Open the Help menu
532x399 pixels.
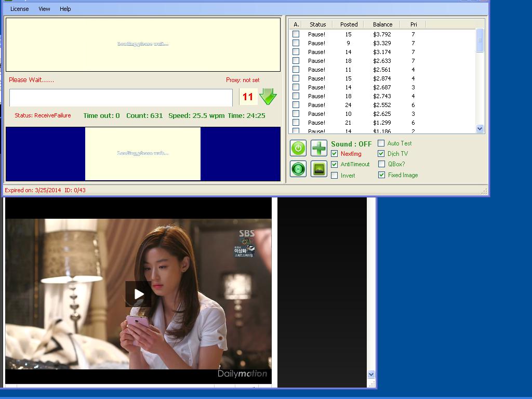click(x=65, y=9)
